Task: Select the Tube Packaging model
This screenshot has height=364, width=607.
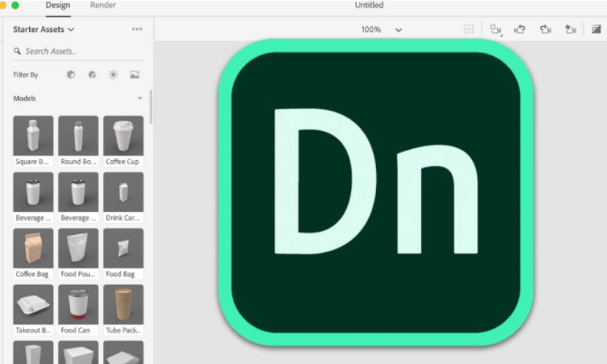Action: click(x=123, y=309)
